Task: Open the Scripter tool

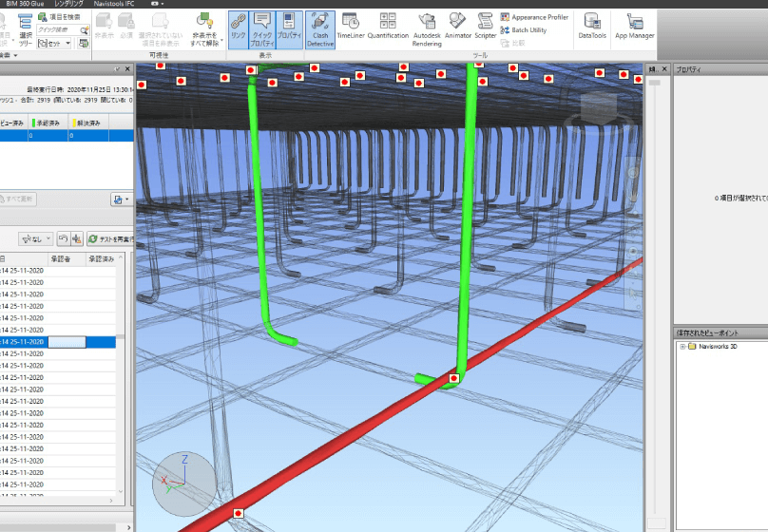Action: pyautogui.click(x=486, y=27)
